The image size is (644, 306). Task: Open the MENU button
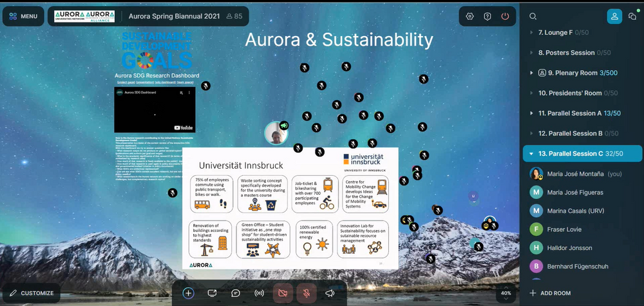click(x=23, y=16)
